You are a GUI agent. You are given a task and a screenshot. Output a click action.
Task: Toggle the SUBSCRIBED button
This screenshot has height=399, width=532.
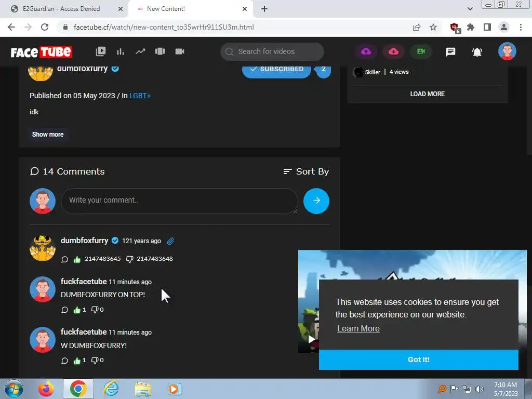point(276,70)
